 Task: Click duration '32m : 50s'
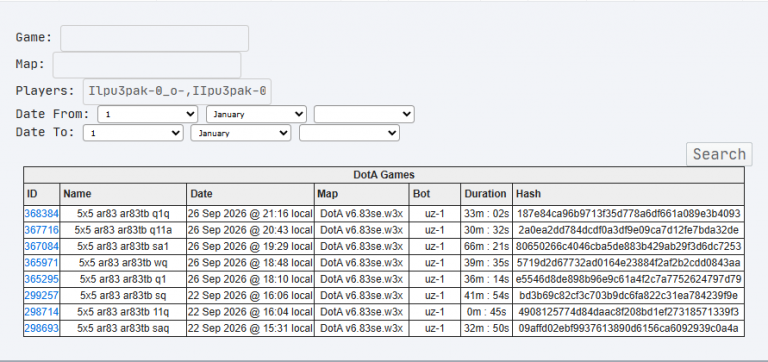point(486,328)
